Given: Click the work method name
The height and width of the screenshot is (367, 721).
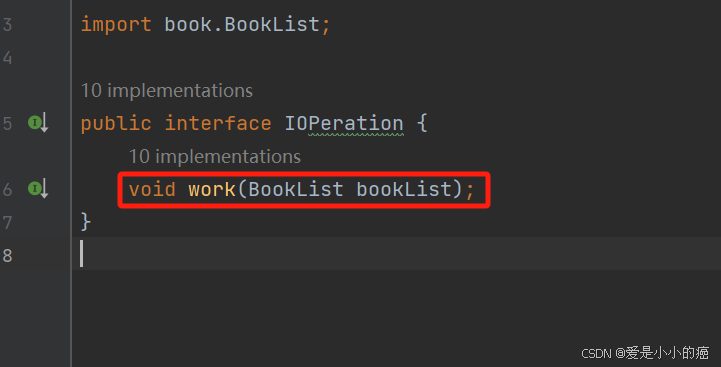Looking at the screenshot, I should [x=212, y=189].
